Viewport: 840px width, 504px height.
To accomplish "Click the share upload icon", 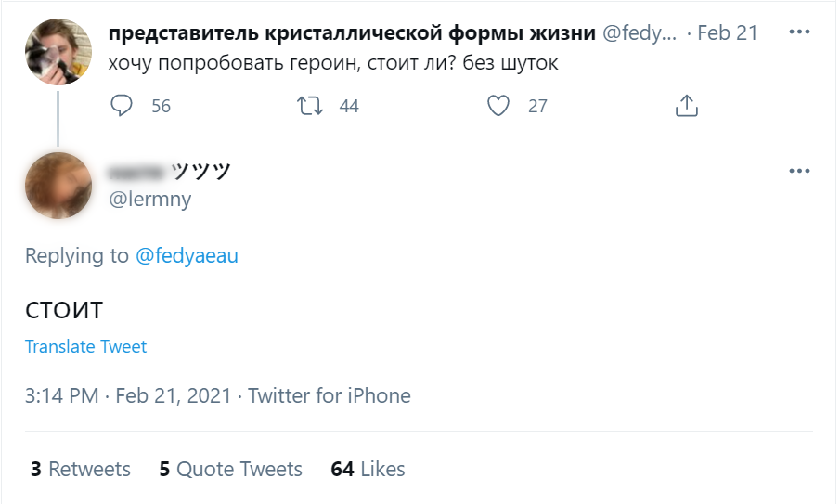I will (686, 106).
